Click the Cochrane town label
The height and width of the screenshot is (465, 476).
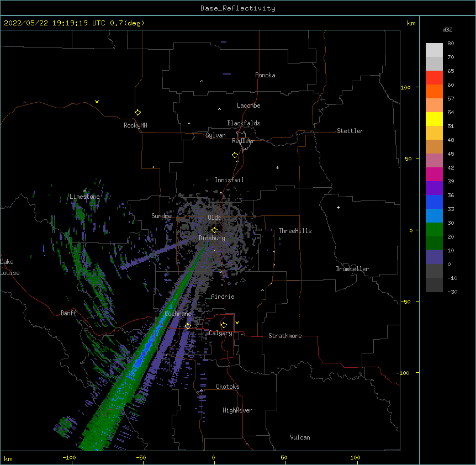[x=178, y=314]
